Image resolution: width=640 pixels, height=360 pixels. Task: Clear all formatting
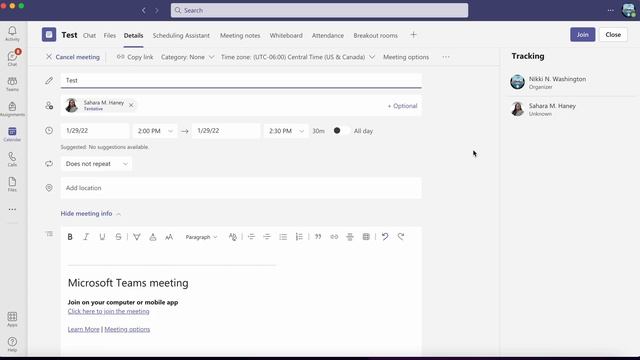(233, 237)
